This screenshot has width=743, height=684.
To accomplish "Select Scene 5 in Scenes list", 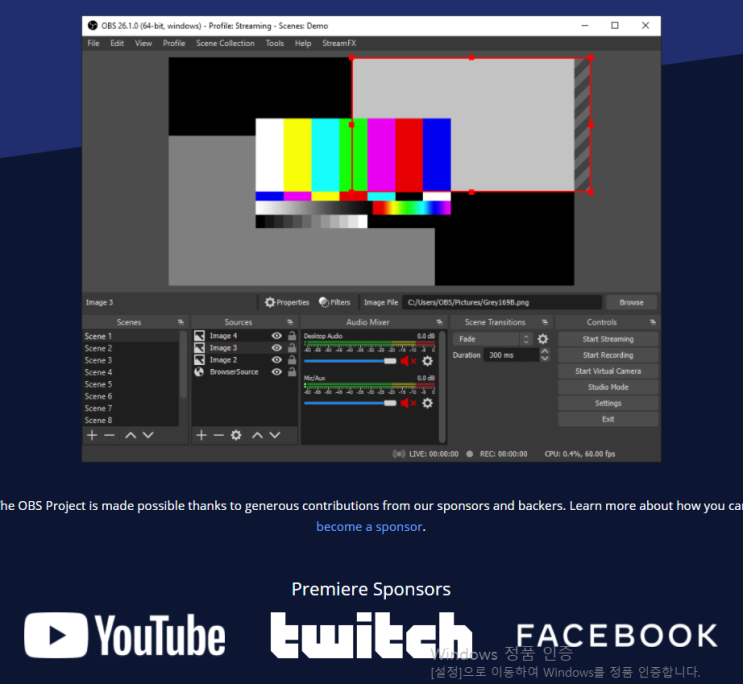I will (x=131, y=384).
